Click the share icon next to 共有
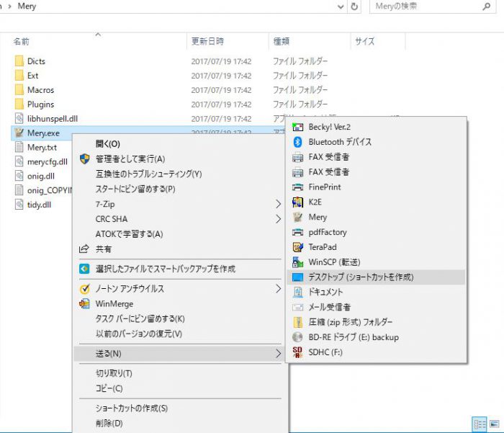This screenshot has width=504, height=433. (84, 249)
